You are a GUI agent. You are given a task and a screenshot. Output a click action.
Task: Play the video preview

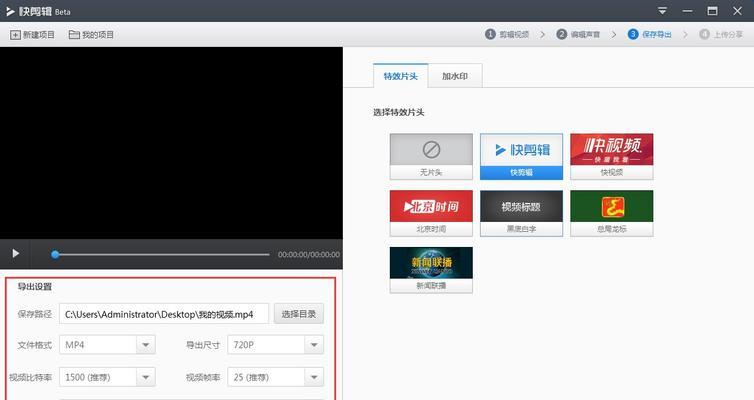click(15, 253)
